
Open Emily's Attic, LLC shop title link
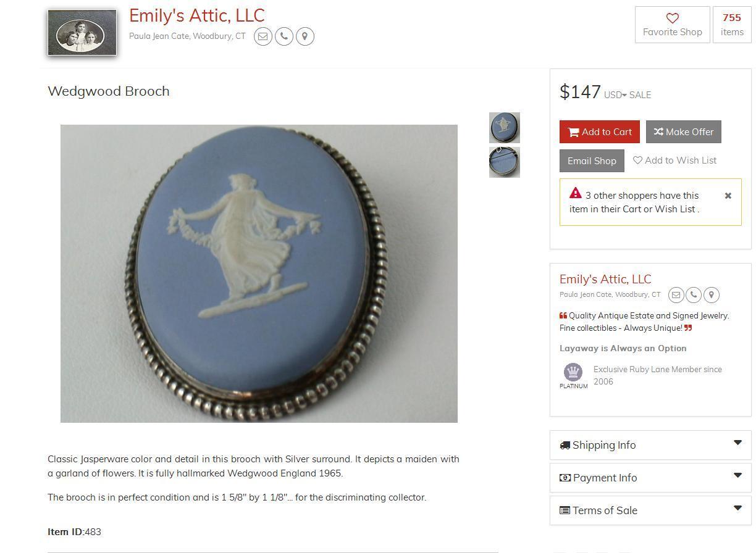pos(197,15)
